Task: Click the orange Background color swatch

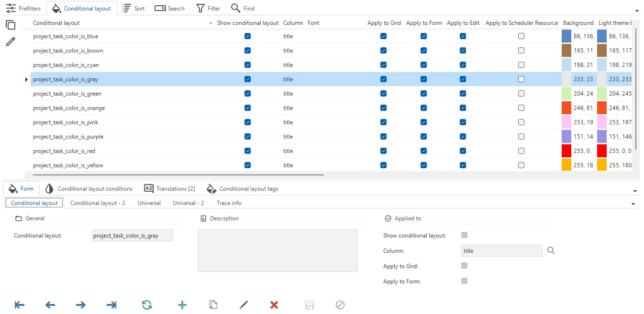Action: coord(566,108)
